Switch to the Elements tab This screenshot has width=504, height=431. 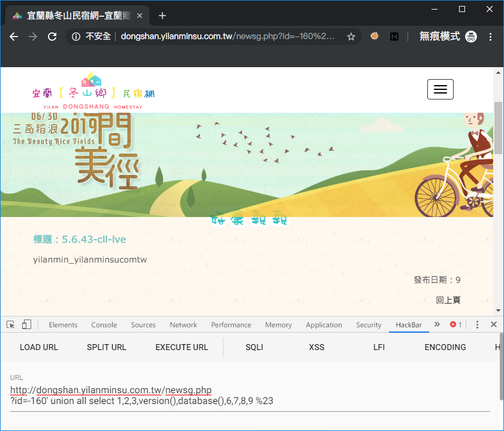(x=63, y=325)
